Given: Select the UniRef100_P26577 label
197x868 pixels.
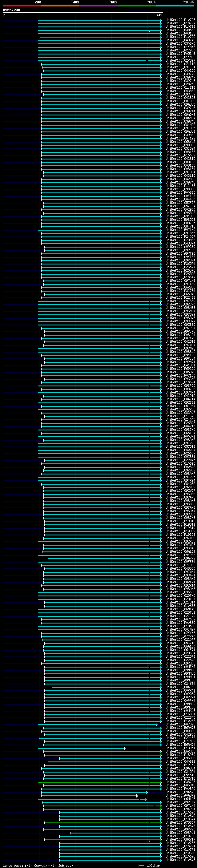Looking at the screenshot, I should (180, 267).
